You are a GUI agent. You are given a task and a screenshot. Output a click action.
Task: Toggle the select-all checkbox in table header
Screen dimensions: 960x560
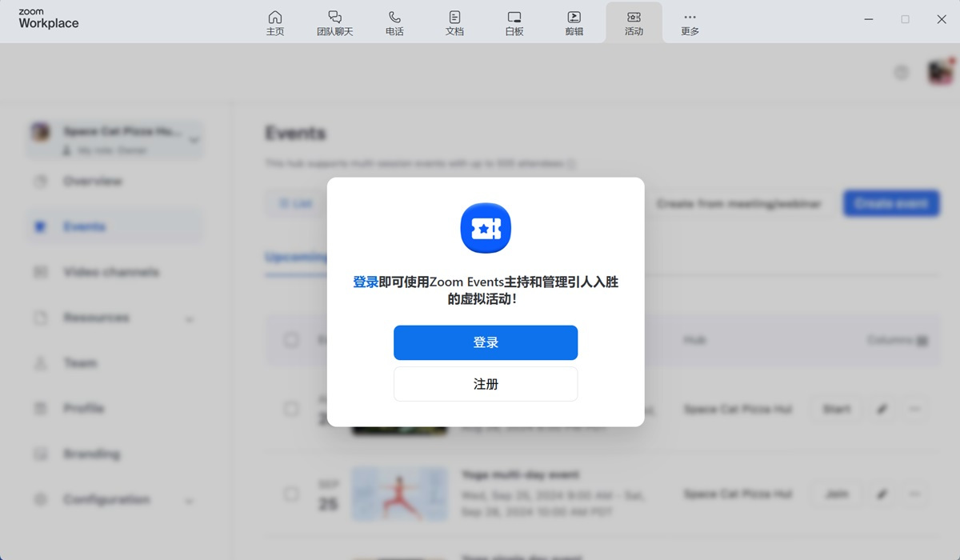[291, 340]
